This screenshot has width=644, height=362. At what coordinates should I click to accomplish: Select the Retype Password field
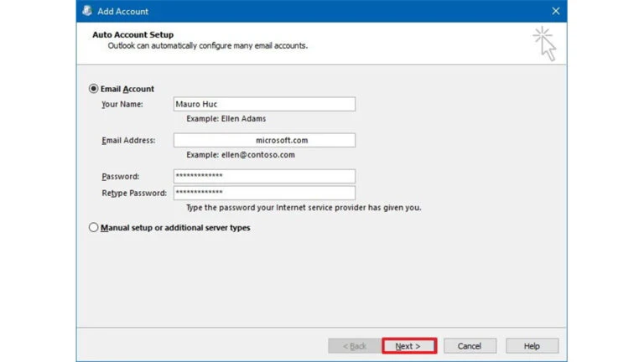point(264,193)
